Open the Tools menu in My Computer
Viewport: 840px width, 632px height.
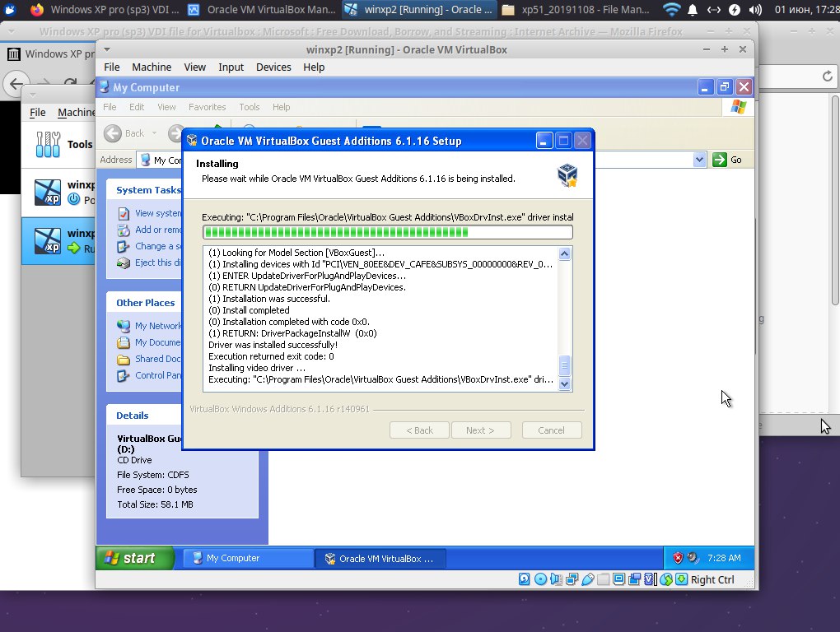coord(249,107)
